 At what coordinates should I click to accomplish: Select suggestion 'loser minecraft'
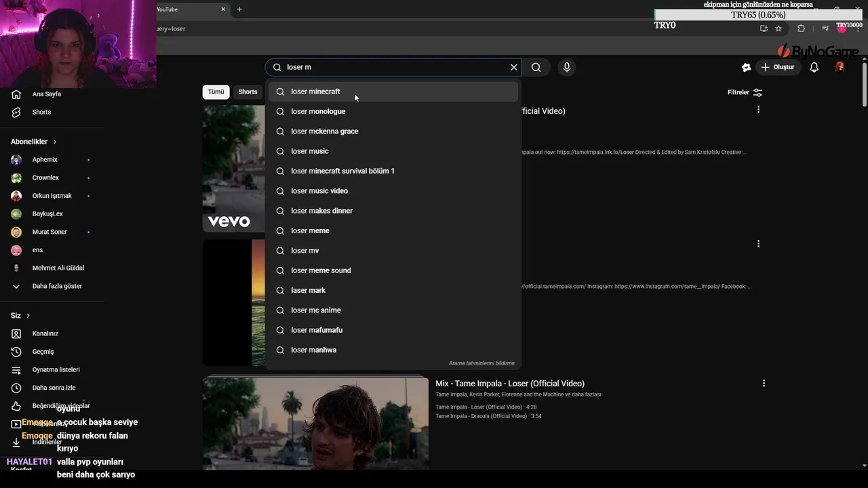point(393,91)
